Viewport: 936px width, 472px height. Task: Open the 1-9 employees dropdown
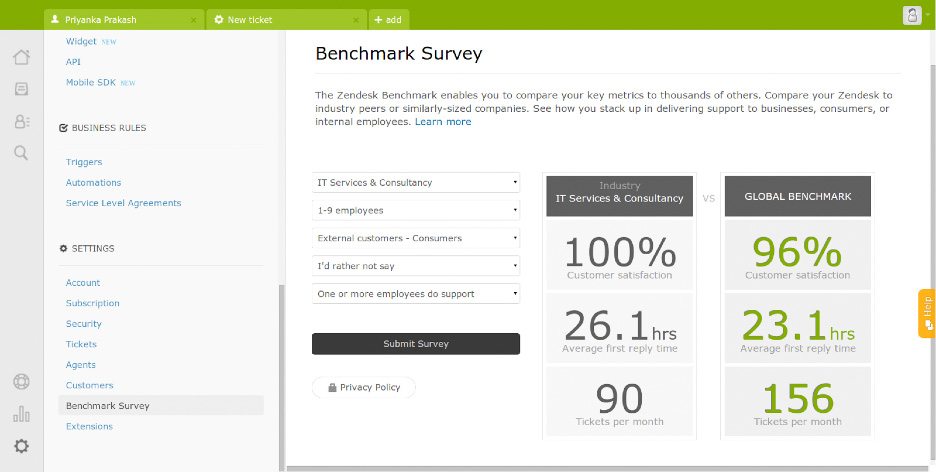coord(415,210)
